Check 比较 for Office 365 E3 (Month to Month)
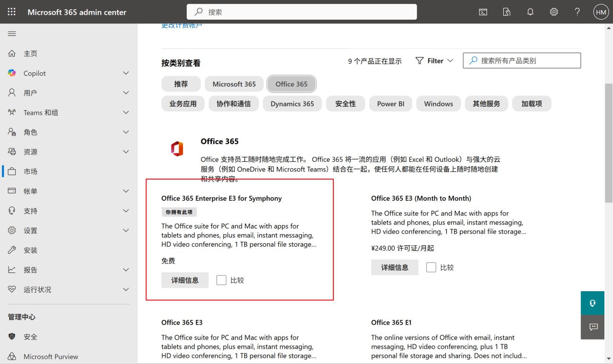Screen dimensions: 613x364 431,267
